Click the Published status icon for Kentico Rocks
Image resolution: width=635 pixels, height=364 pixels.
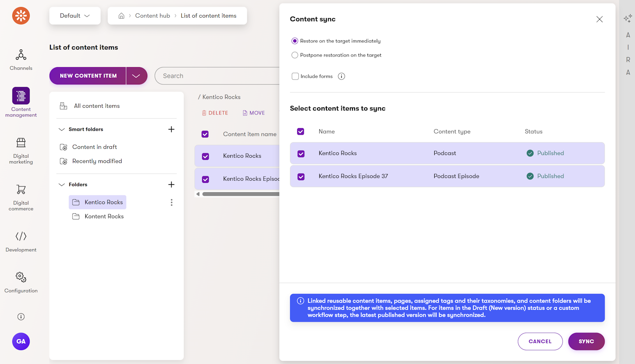pos(530,153)
